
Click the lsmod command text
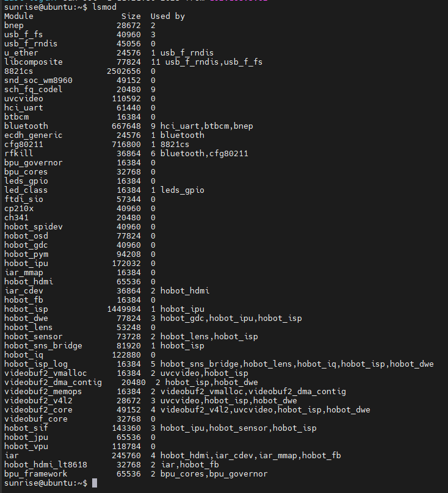click(x=104, y=7)
